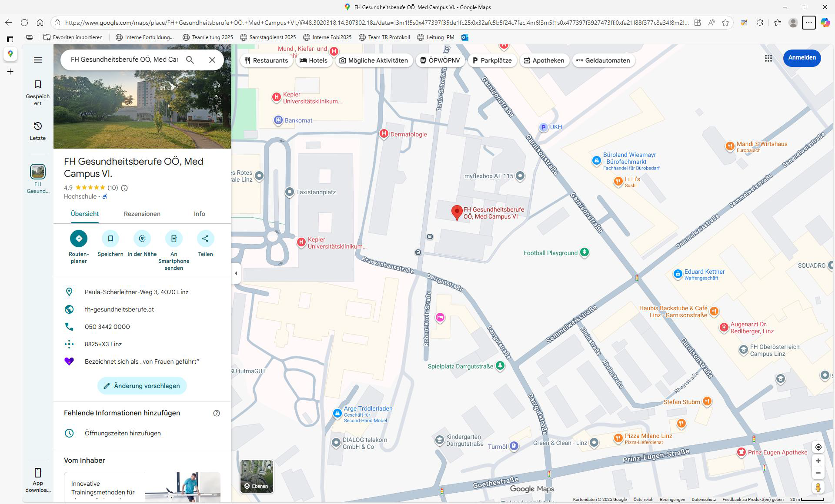Open the fh-gesundheitsberufe.at website link
This screenshot has width=835, height=504.
pyautogui.click(x=119, y=309)
